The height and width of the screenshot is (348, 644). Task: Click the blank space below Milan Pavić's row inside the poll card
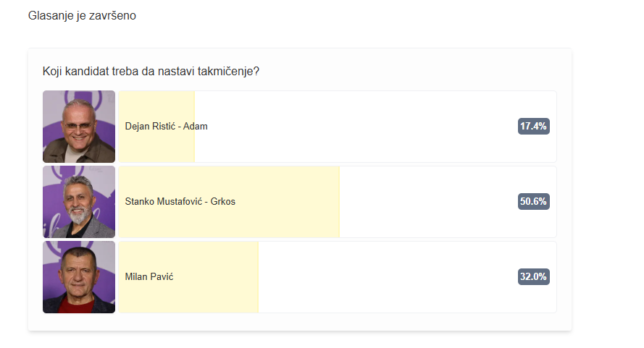(299, 323)
